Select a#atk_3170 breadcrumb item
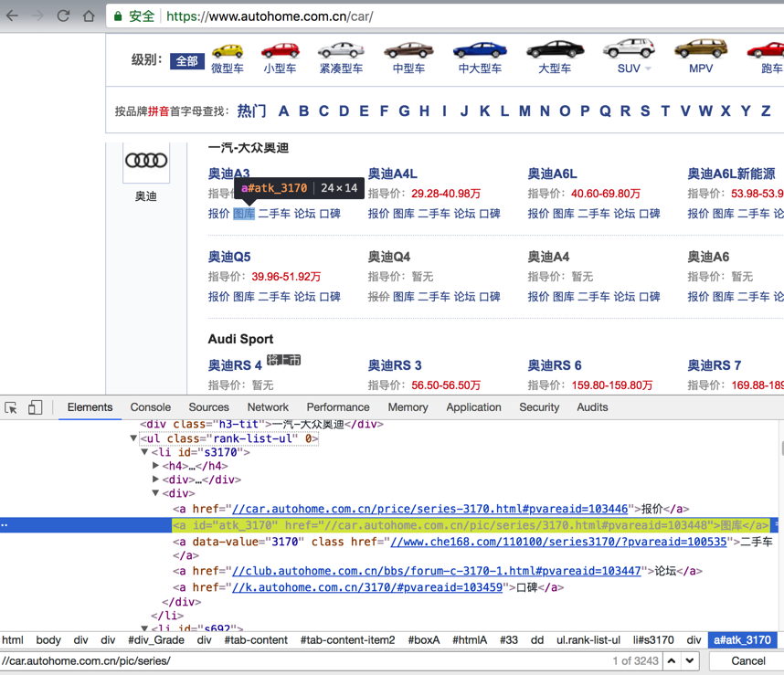This screenshot has width=784, height=675. [x=742, y=640]
